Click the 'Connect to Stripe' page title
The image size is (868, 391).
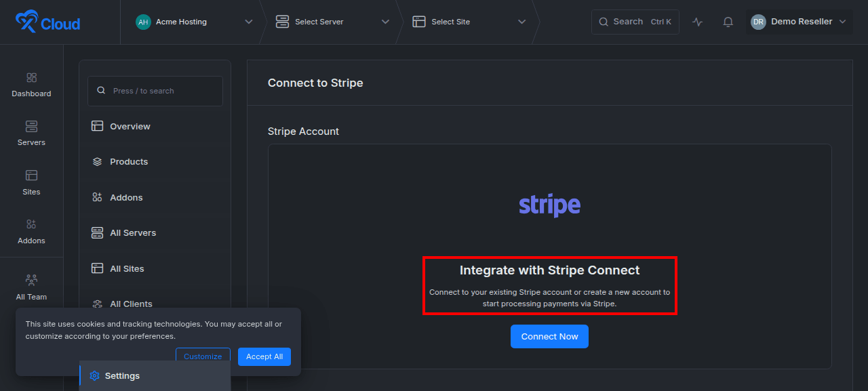pos(315,83)
